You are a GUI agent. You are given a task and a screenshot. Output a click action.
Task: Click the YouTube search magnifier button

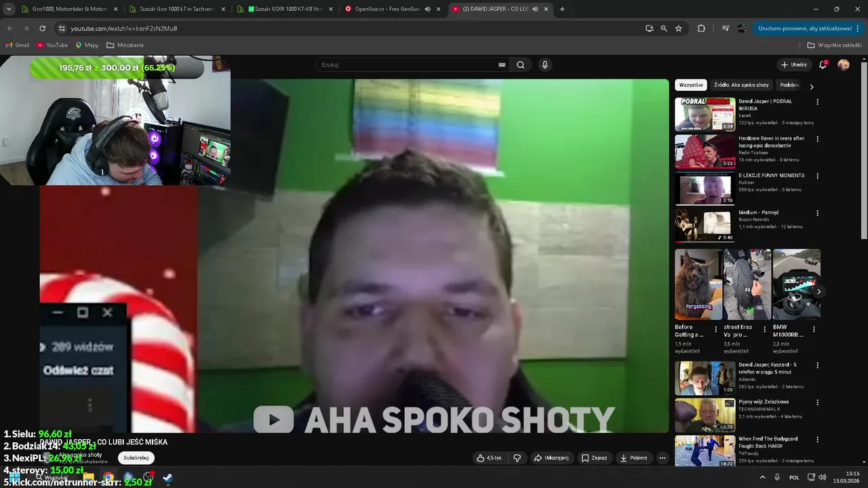pos(520,65)
